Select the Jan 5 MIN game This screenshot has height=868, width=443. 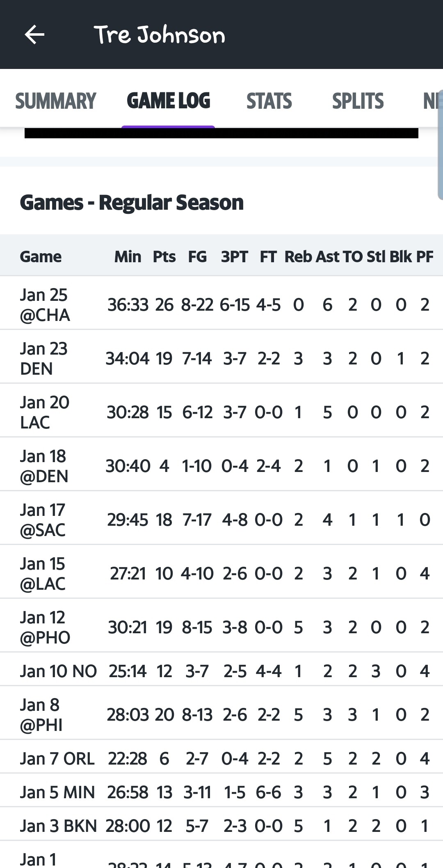(57, 792)
